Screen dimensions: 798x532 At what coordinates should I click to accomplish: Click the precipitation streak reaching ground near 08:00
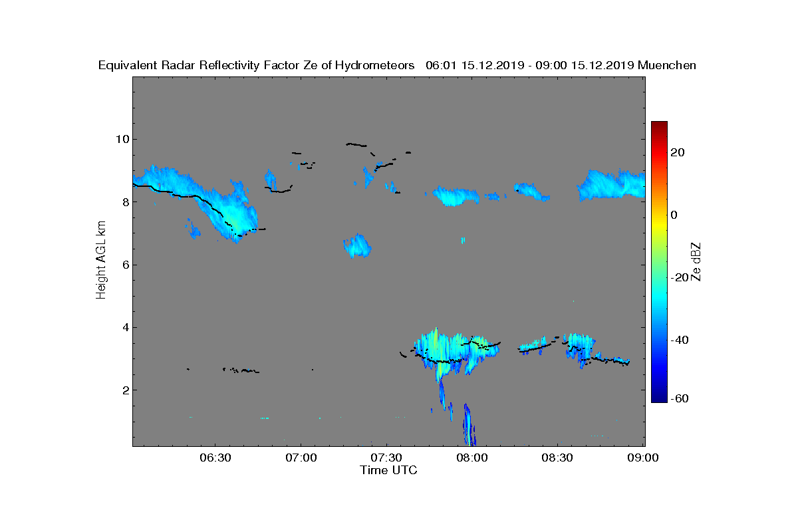pos(468,426)
